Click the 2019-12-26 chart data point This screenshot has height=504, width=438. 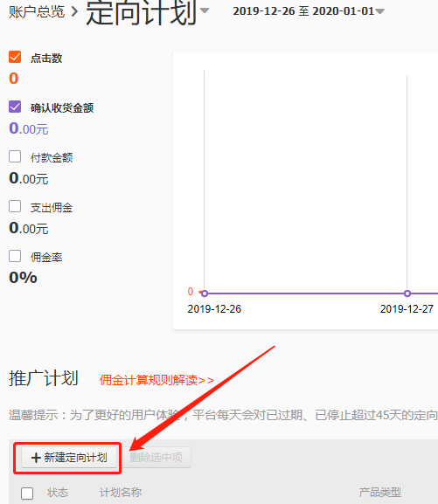[205, 293]
